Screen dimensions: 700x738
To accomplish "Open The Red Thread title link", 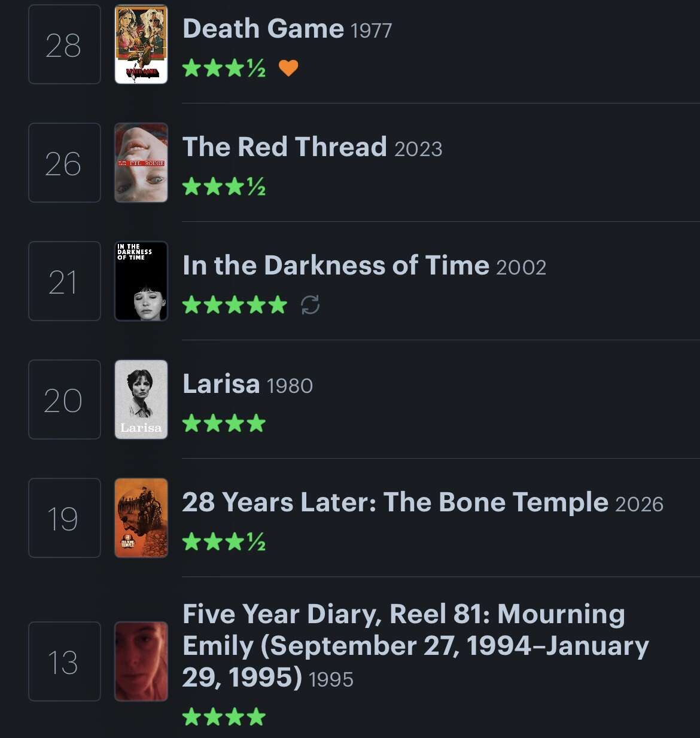I will tap(285, 147).
